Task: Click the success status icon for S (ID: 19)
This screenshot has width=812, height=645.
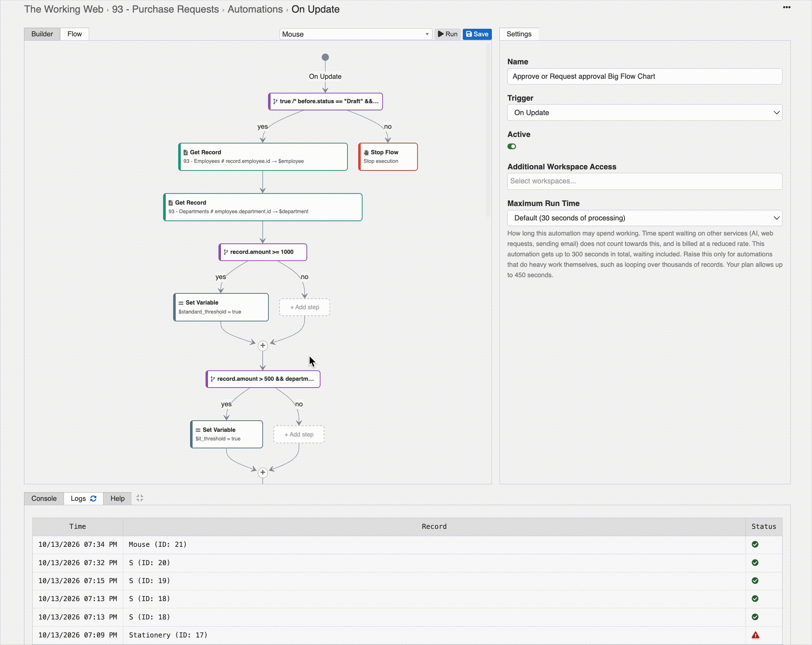Action: tap(755, 581)
